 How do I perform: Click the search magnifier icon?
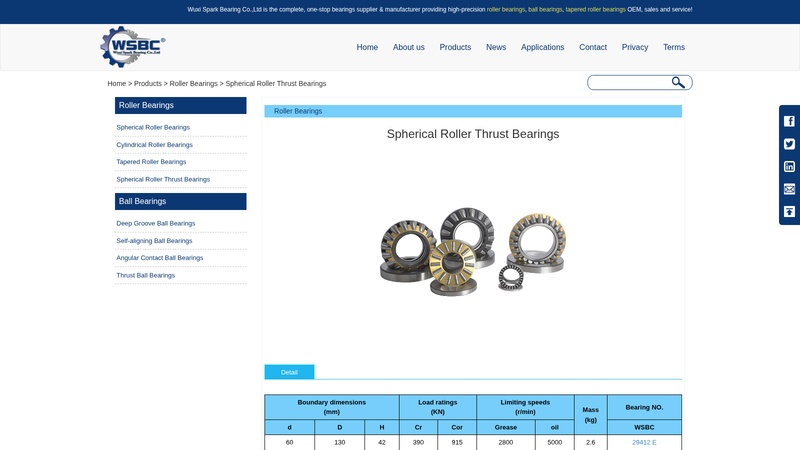678,82
